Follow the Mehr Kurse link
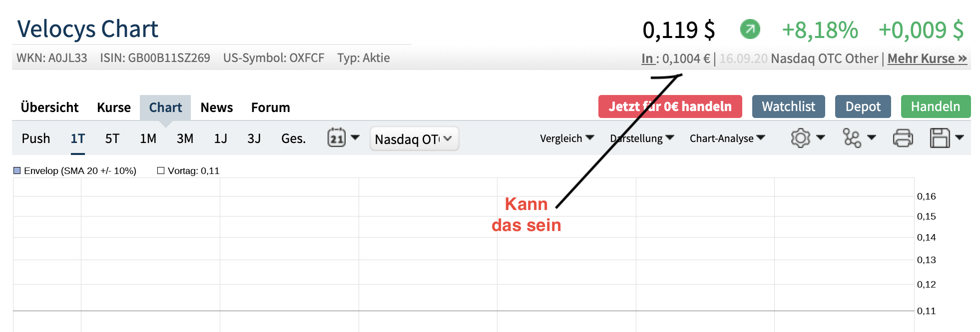 point(927,58)
